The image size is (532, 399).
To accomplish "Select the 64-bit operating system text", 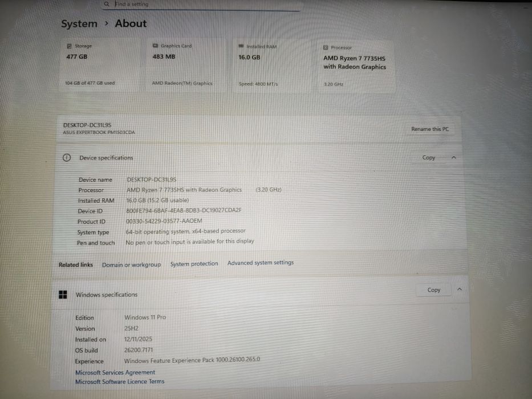I will (x=185, y=231).
